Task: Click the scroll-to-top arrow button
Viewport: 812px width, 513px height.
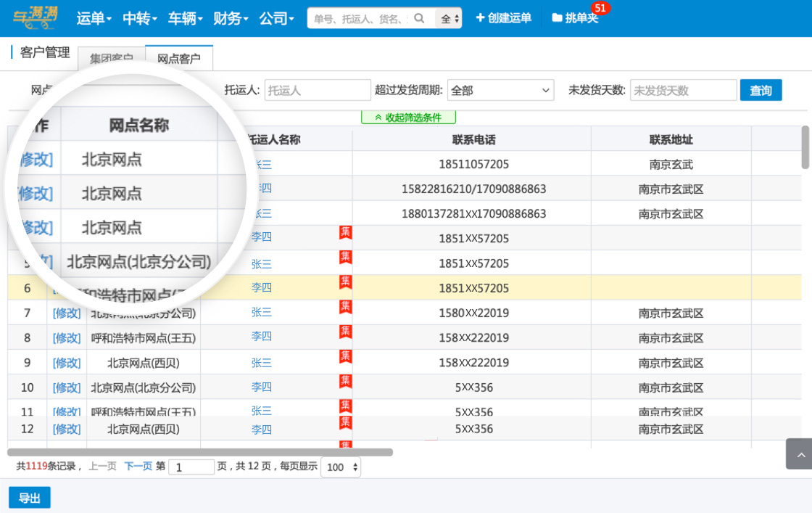Action: click(x=800, y=455)
